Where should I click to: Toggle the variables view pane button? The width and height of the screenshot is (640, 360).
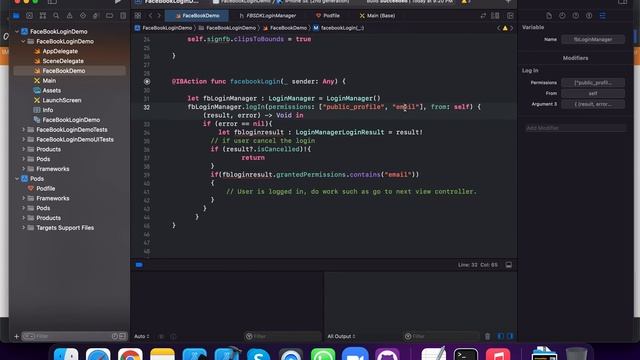[501, 336]
